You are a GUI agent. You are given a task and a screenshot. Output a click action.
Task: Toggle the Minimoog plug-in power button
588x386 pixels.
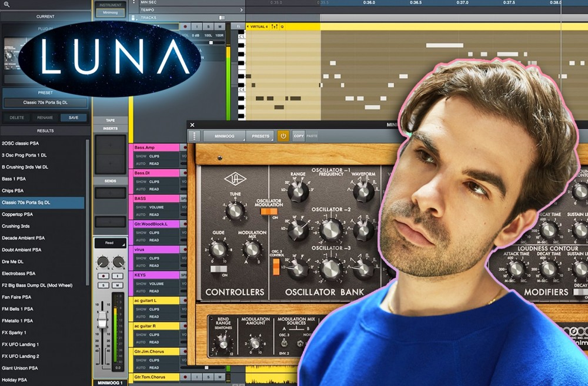tap(283, 136)
